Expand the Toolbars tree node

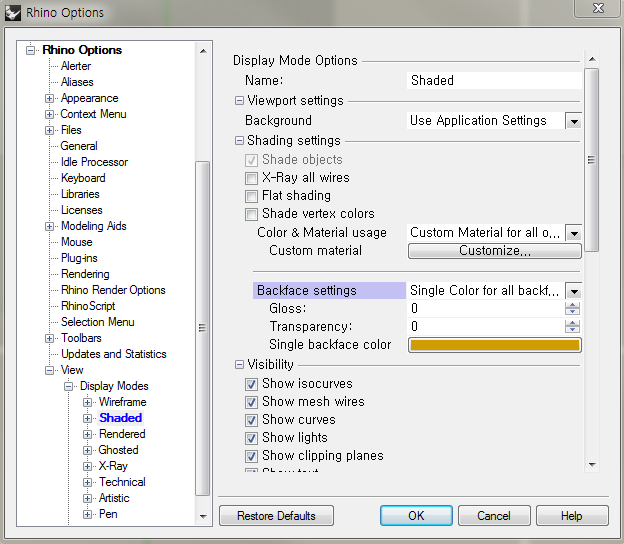pyautogui.click(x=49, y=338)
